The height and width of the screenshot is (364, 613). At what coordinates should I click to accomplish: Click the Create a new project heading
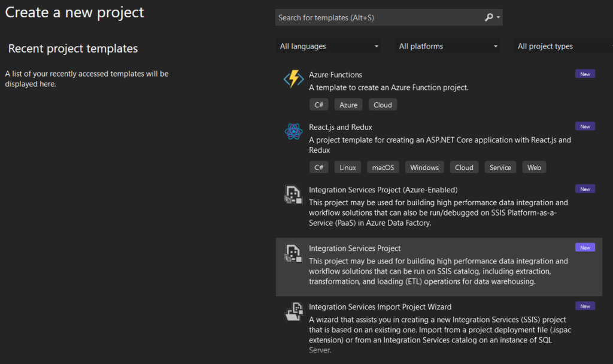click(74, 13)
